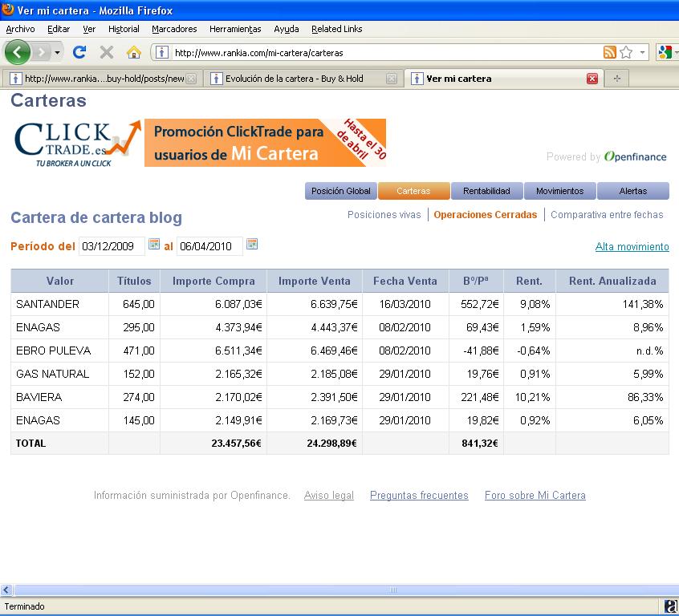Open the Related Links menu
The height and width of the screenshot is (616, 679).
[x=337, y=29]
